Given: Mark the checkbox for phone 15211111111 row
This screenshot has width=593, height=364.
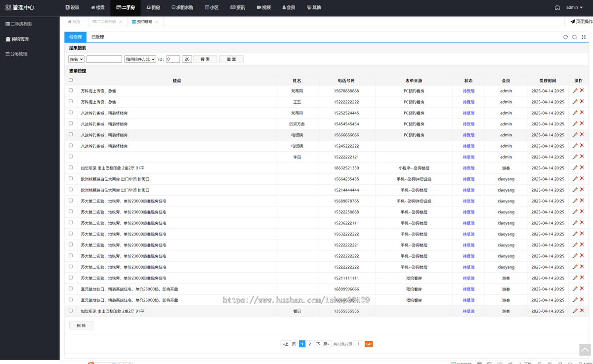Looking at the screenshot, I should pyautogui.click(x=71, y=278).
